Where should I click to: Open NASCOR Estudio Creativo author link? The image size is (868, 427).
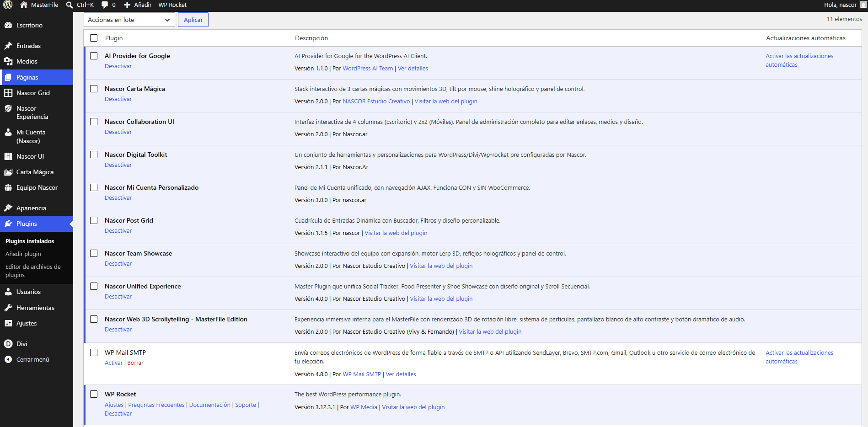(x=376, y=101)
